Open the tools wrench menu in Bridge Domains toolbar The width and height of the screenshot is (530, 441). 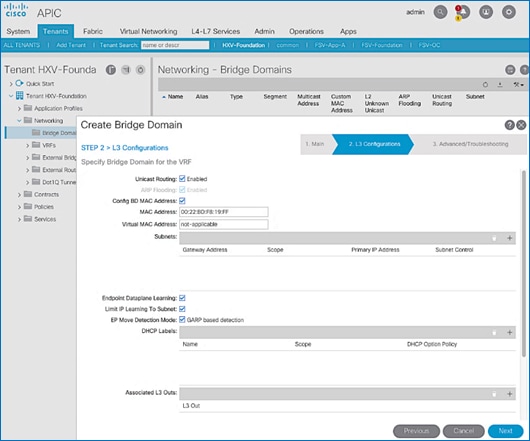tap(518, 85)
